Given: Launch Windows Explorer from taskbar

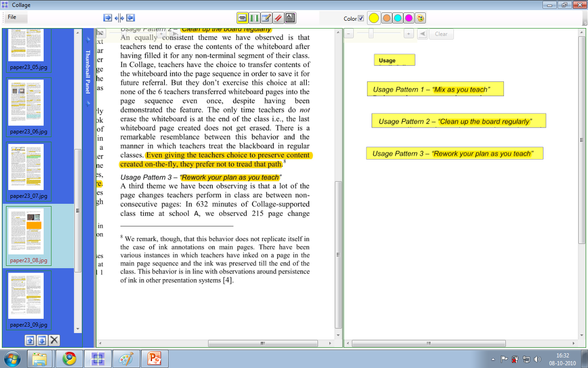Looking at the screenshot, I should pos(40,359).
